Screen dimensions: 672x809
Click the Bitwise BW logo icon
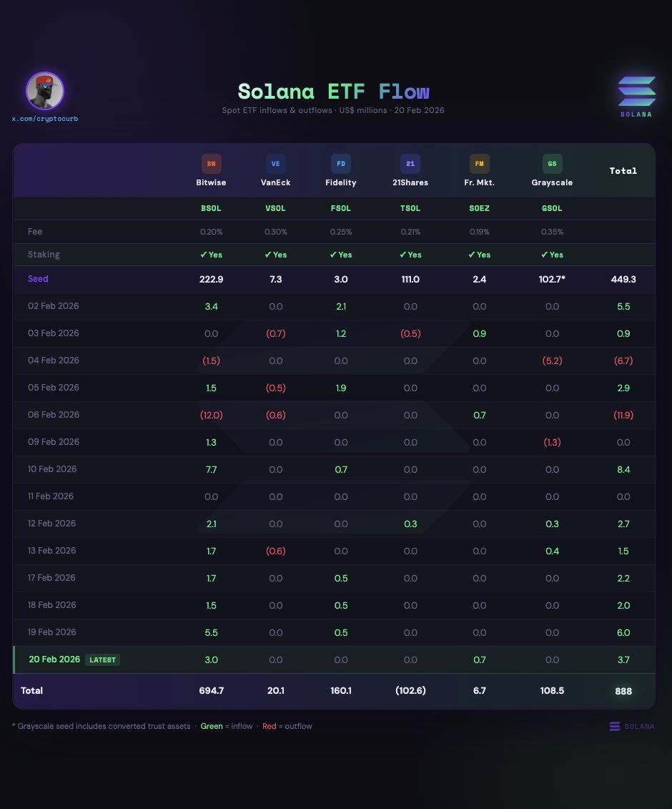point(211,164)
